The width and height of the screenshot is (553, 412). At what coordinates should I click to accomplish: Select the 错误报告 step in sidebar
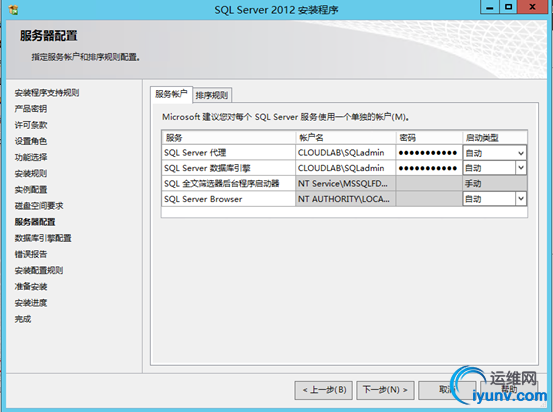click(31, 254)
